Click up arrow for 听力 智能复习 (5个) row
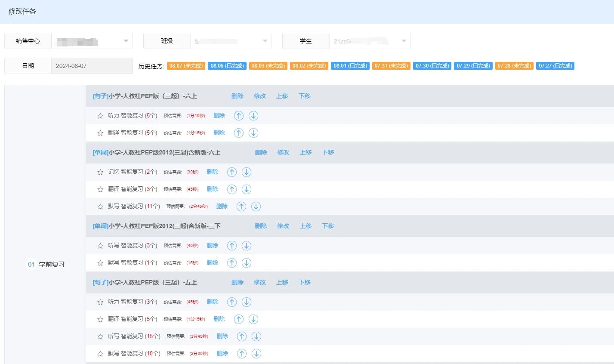 [239, 116]
